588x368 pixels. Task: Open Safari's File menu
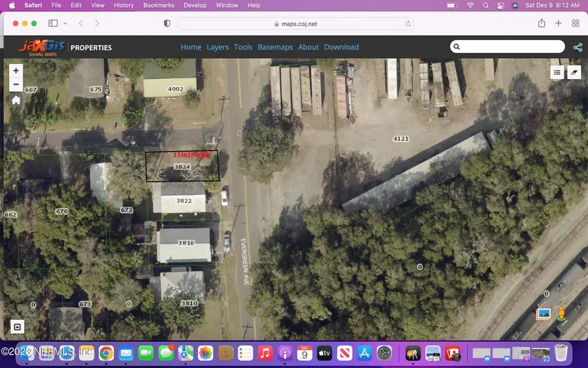click(56, 5)
